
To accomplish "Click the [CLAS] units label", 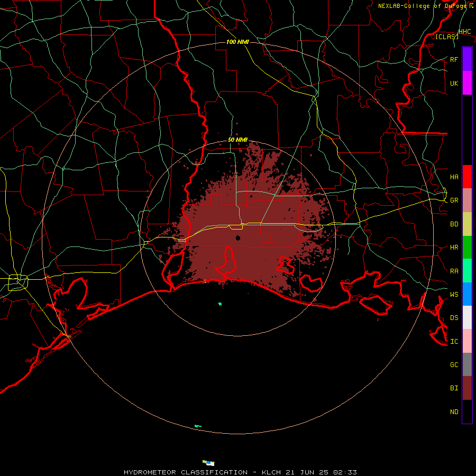I will (x=447, y=36).
